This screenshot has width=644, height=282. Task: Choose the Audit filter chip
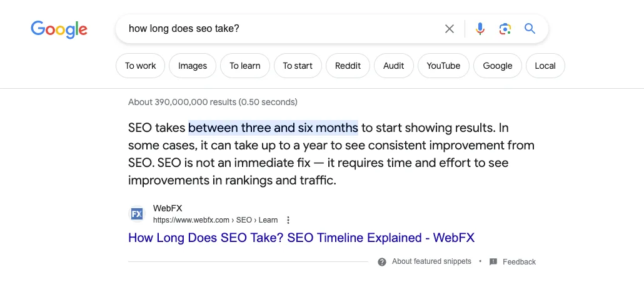click(x=393, y=66)
